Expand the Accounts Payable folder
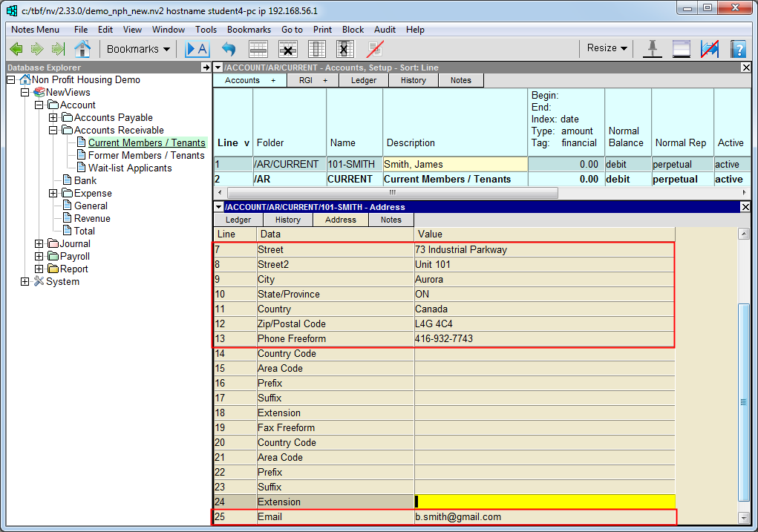Image resolution: width=758 pixels, height=532 pixels. [53, 117]
